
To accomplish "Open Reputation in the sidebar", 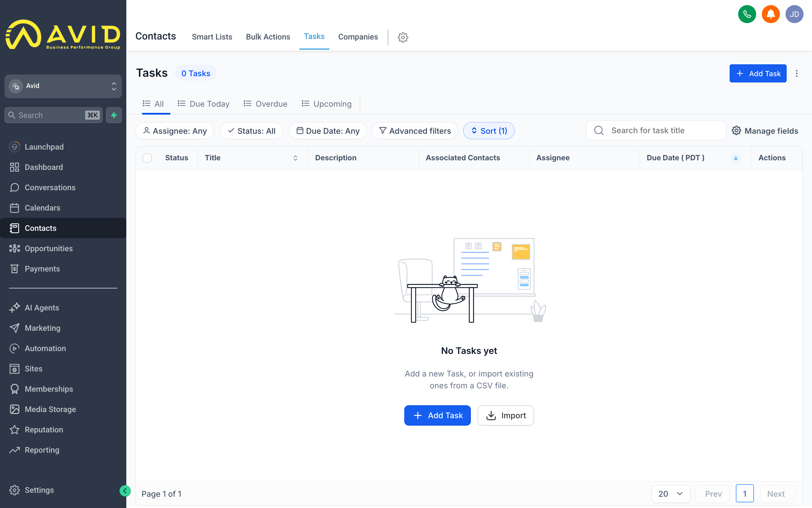I will [x=63, y=430].
